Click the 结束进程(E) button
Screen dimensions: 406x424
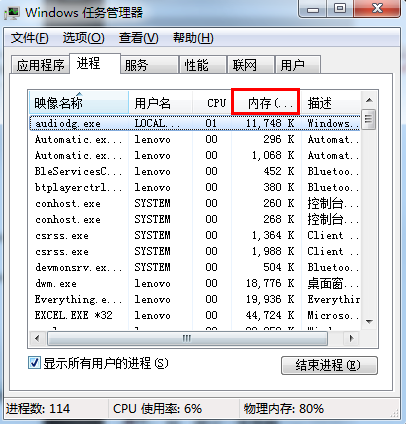(329, 365)
